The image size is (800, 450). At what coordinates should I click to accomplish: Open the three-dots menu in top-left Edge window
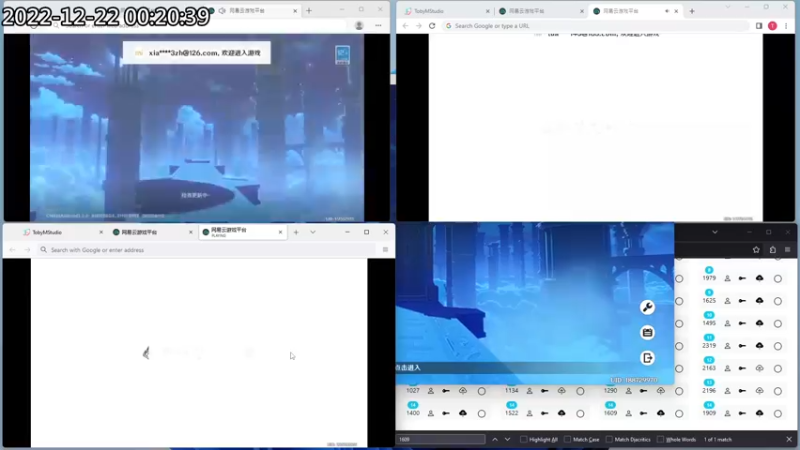tap(378, 25)
